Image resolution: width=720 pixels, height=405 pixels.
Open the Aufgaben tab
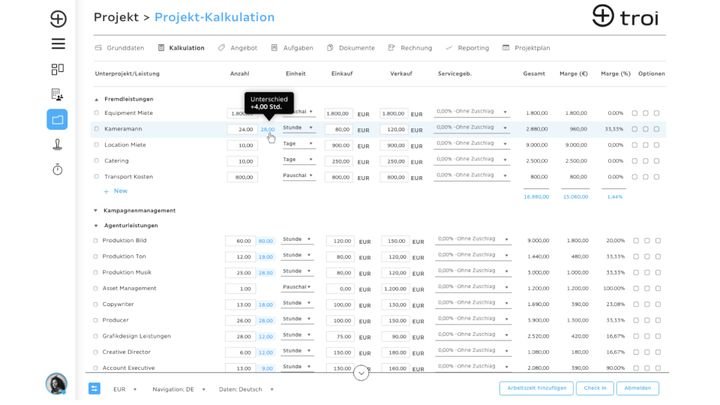click(x=292, y=48)
